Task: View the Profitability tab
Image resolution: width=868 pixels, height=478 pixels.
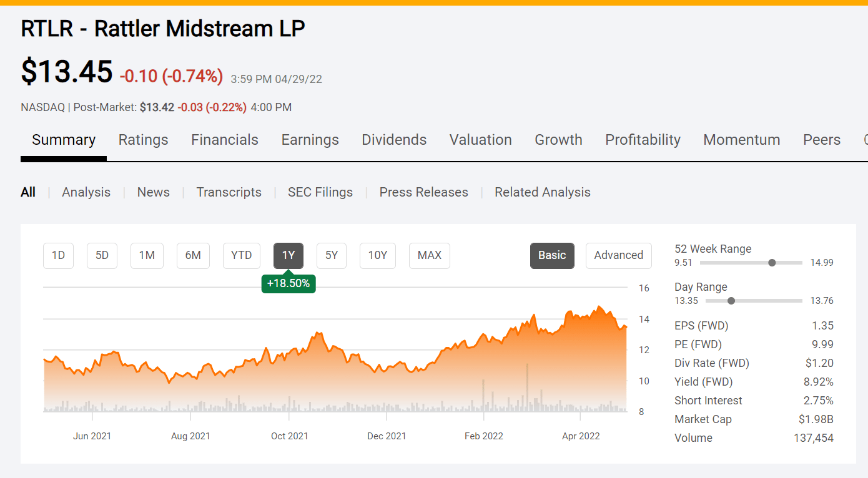Action: coord(643,140)
